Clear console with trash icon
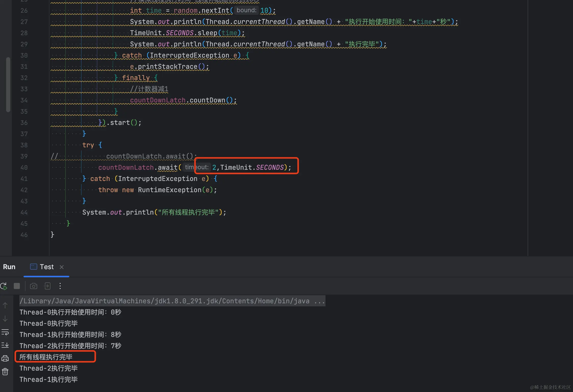573x392 pixels. [5, 372]
